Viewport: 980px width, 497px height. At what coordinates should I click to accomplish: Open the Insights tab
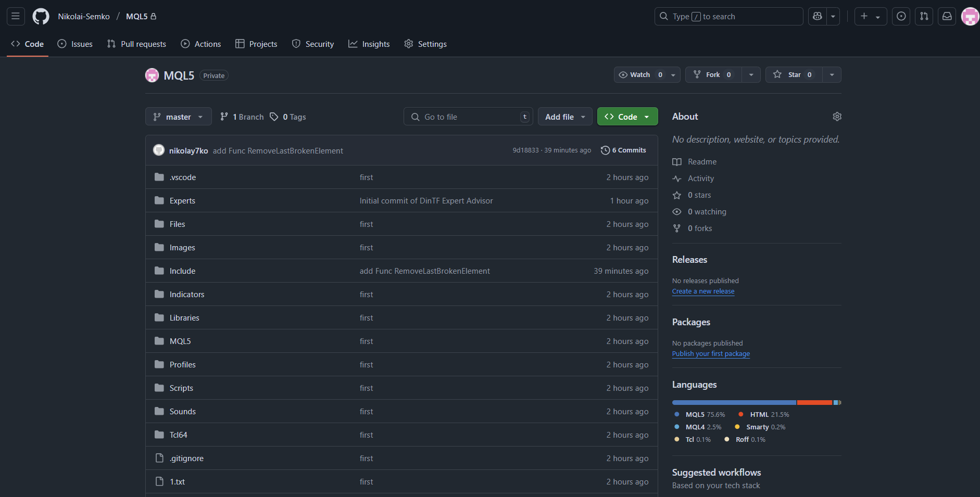(x=369, y=44)
